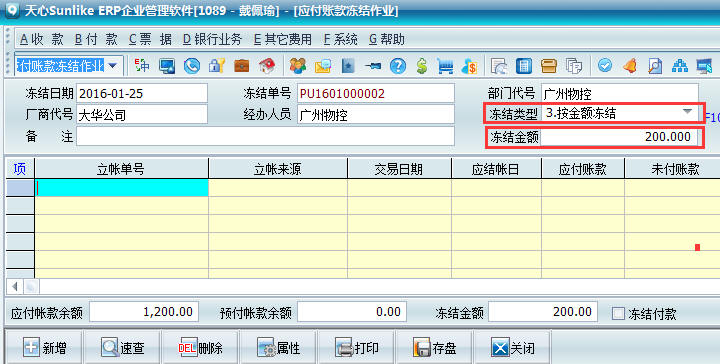Click the 未付账款 column header
Viewport: 720px width, 364px height.
point(672,169)
